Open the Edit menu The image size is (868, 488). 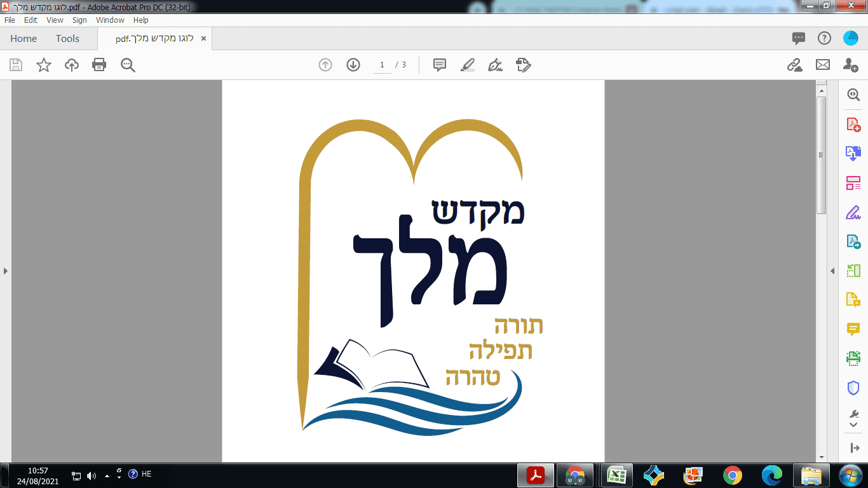(31, 20)
